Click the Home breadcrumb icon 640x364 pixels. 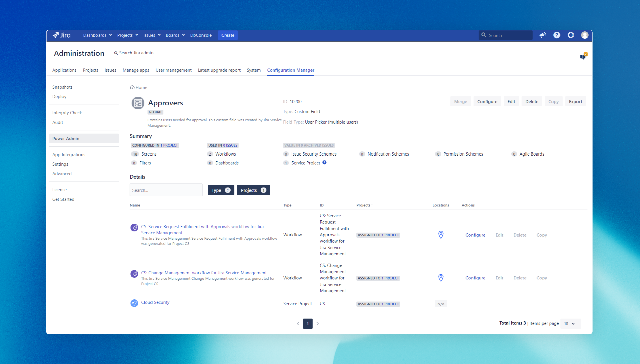pos(132,87)
